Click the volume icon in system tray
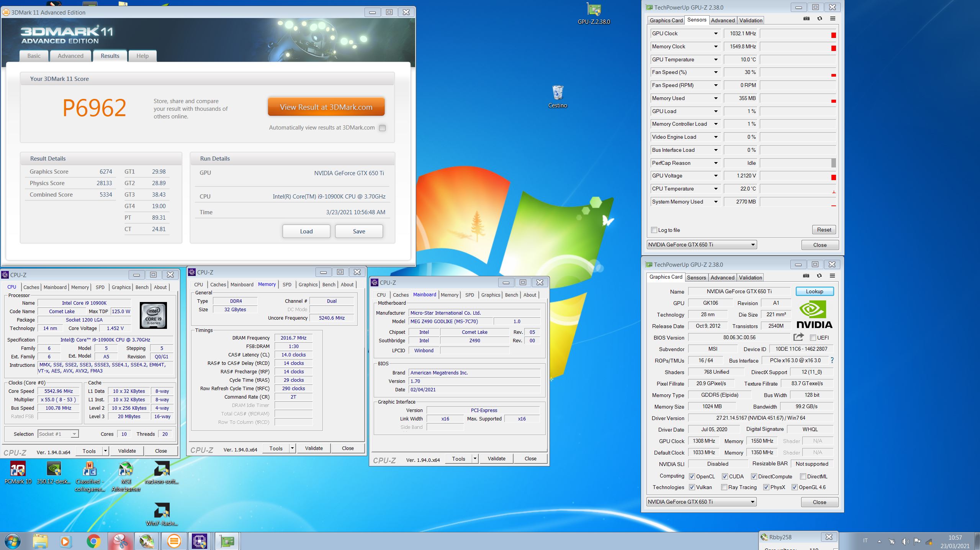Screen dimensions: 980x550 905,541
